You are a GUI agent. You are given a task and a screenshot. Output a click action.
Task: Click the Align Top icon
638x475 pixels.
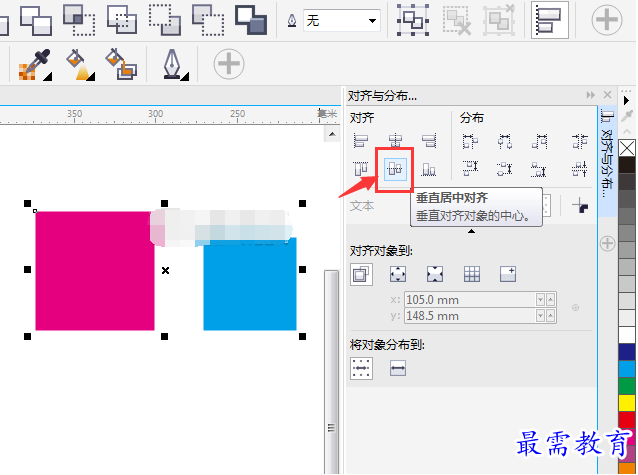coord(361,169)
